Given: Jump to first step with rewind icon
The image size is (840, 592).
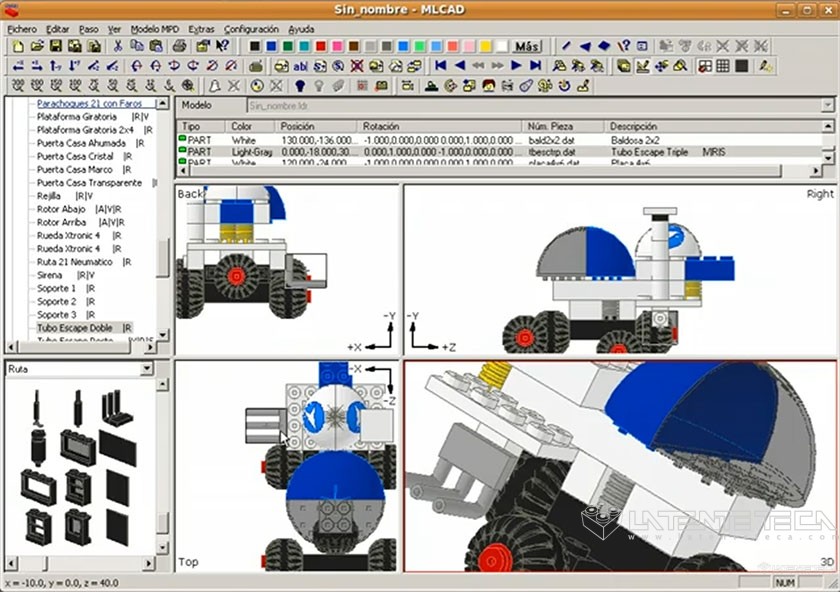Looking at the screenshot, I should tap(440, 66).
